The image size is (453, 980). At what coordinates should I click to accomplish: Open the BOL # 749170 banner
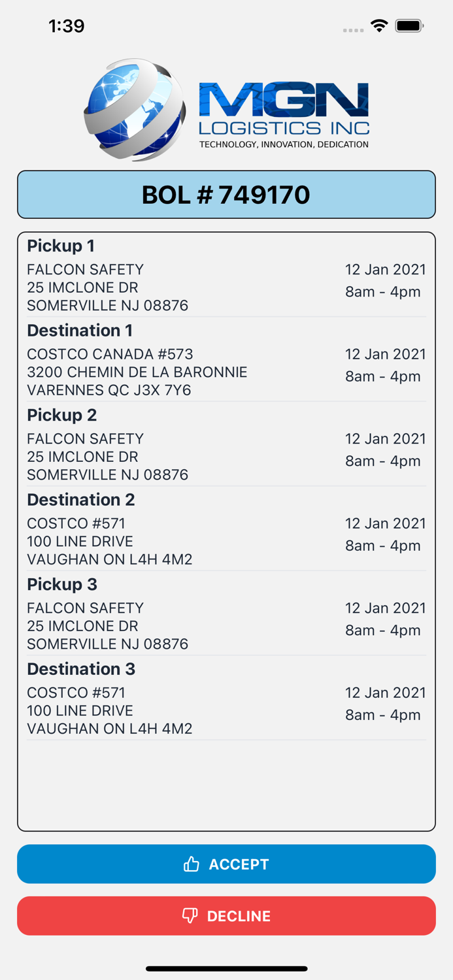(226, 194)
